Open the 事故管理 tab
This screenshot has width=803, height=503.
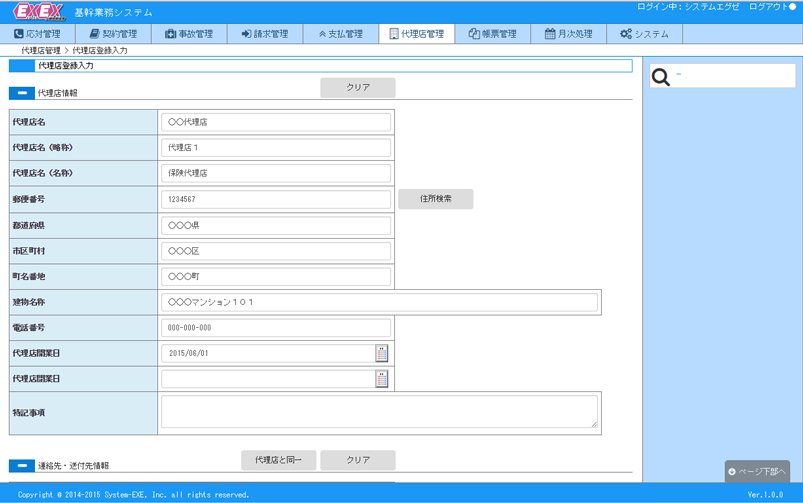(189, 34)
